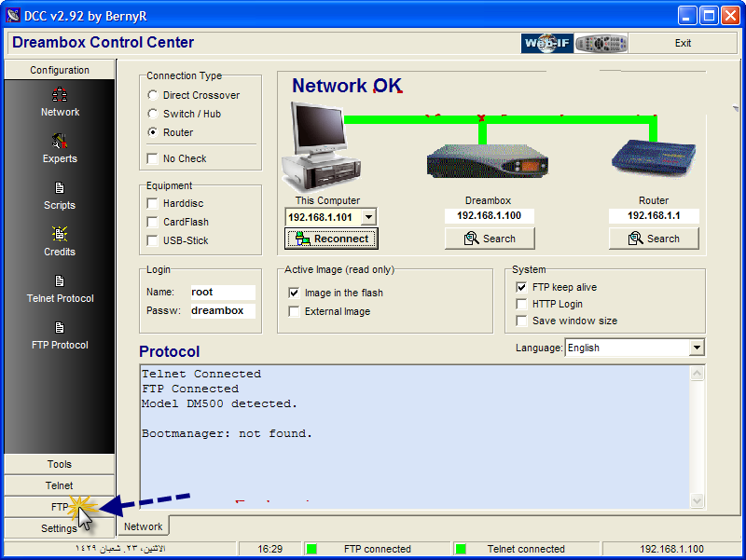Click the Router device picture
The image size is (746, 560).
[x=654, y=158]
